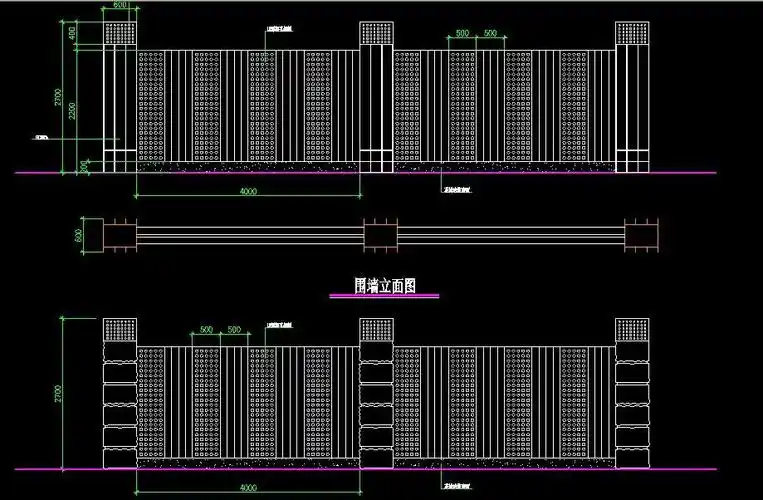
Task: Pick the 600 dimension above the upper-left pillar
Action: 120,6
